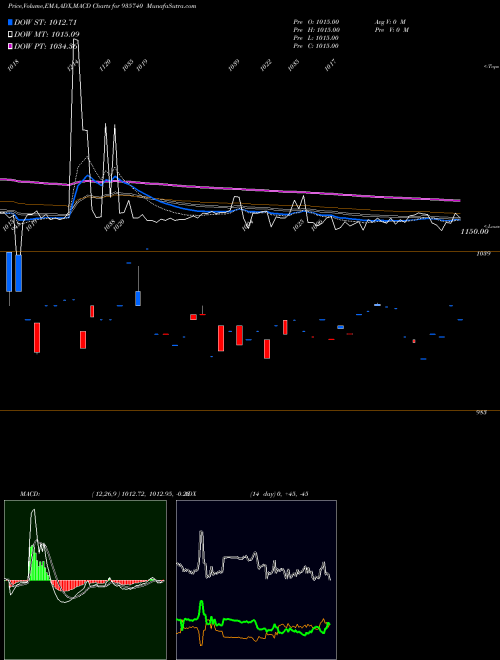Click the magenta DOW PT legend swatch
Image resolution: width=500 pixels, height=660 pixels.
click(x=10, y=46)
